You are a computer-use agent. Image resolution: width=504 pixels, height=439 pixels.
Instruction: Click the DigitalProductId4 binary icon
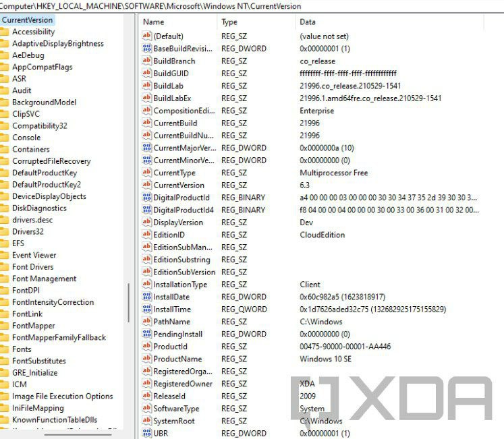click(x=146, y=210)
